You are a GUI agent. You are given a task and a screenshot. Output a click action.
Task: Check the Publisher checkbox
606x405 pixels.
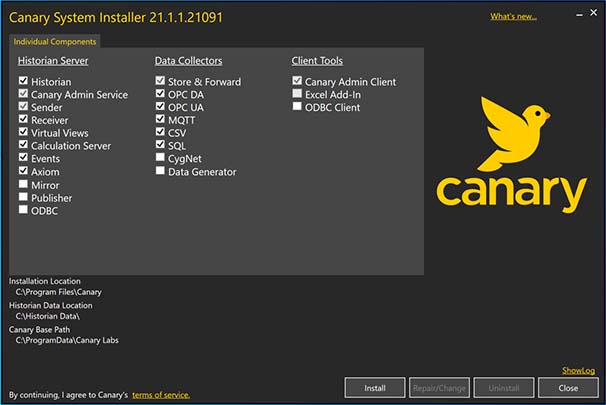23,197
